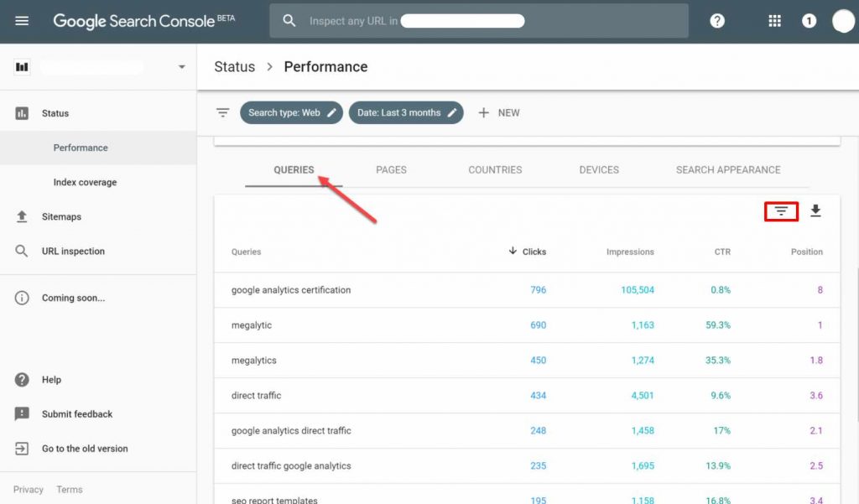859x504 pixels.
Task: Click the Date: Last 3 months chip
Action: pos(406,112)
